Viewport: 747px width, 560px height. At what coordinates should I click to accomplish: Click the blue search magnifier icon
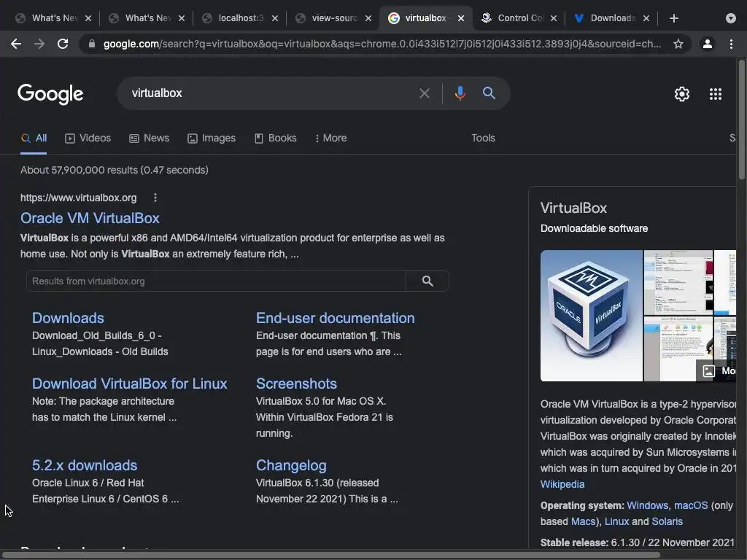click(489, 93)
